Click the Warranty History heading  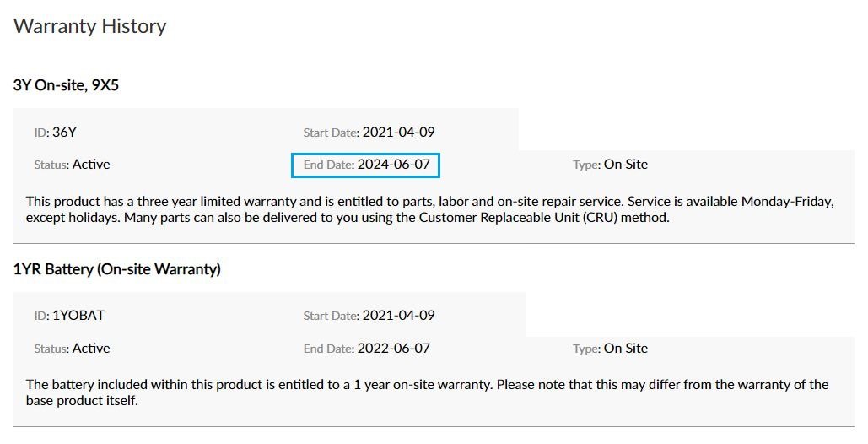tap(90, 26)
